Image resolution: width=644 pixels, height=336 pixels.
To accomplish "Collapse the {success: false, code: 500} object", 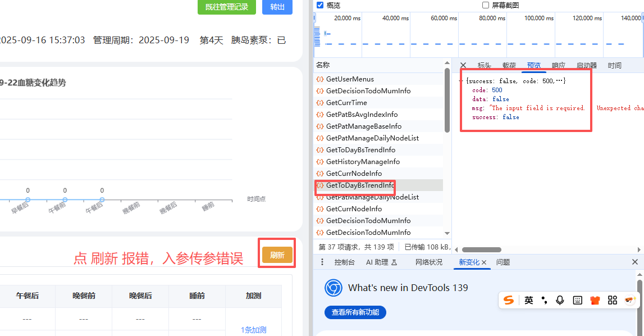I will pos(461,81).
